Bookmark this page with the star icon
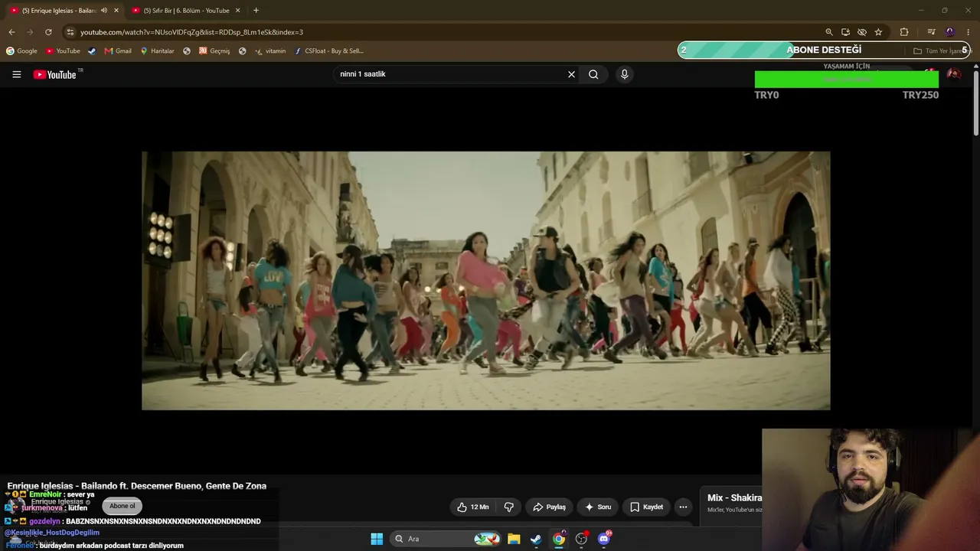The height and width of the screenshot is (551, 980). [x=878, y=32]
